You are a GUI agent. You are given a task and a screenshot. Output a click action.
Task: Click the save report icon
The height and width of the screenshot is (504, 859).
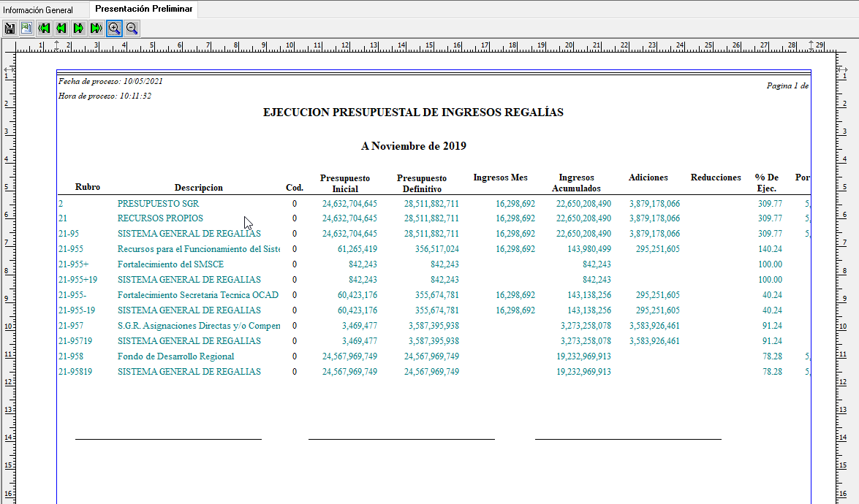(x=10, y=28)
